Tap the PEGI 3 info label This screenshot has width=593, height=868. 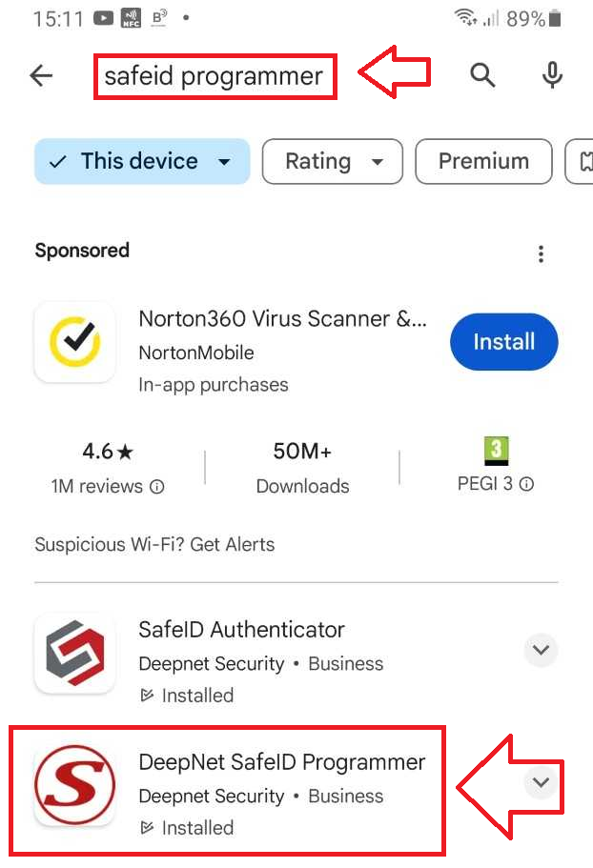496,484
